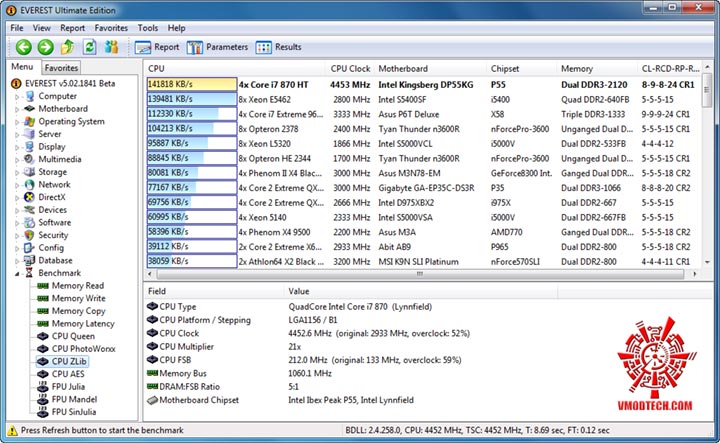The image size is (720, 443).
Task: Select Memory Write benchmark
Action: 79,298
